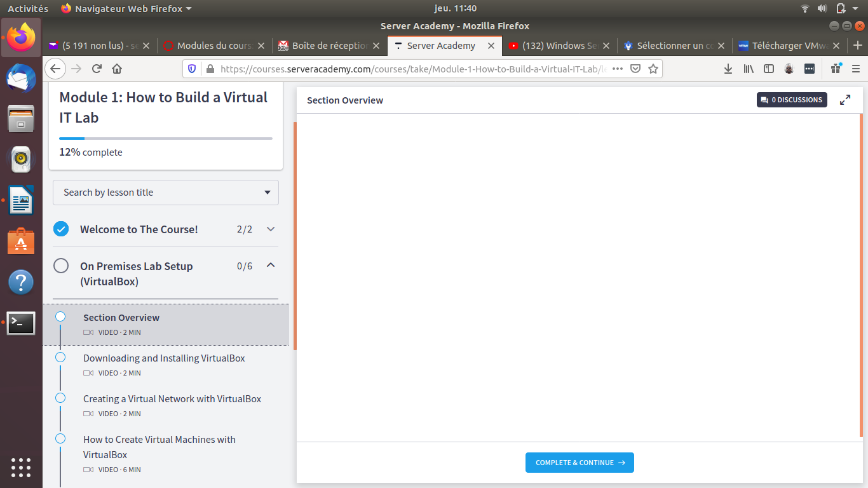Open the Search by lesson title dropdown

point(165,193)
